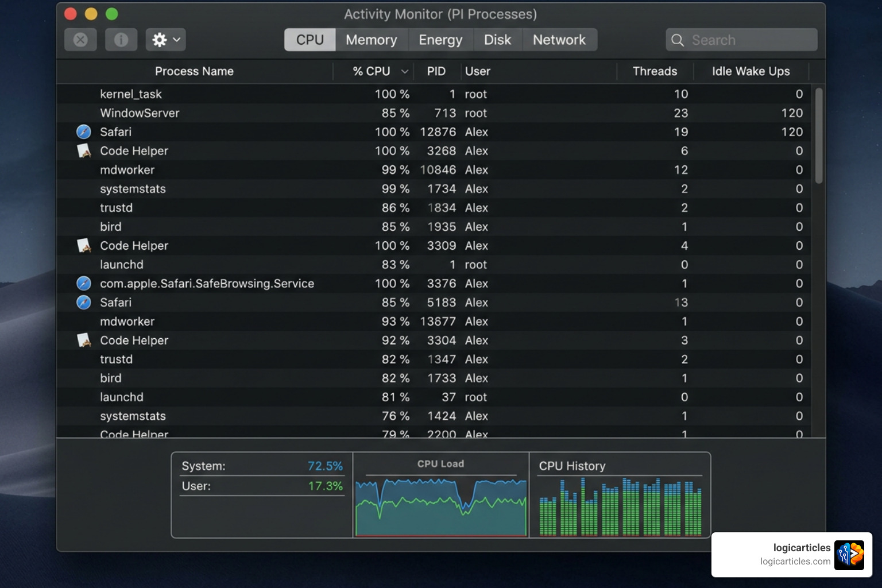The height and width of the screenshot is (588, 882).
Task: Sort by the Threads column header
Action: [x=655, y=71]
